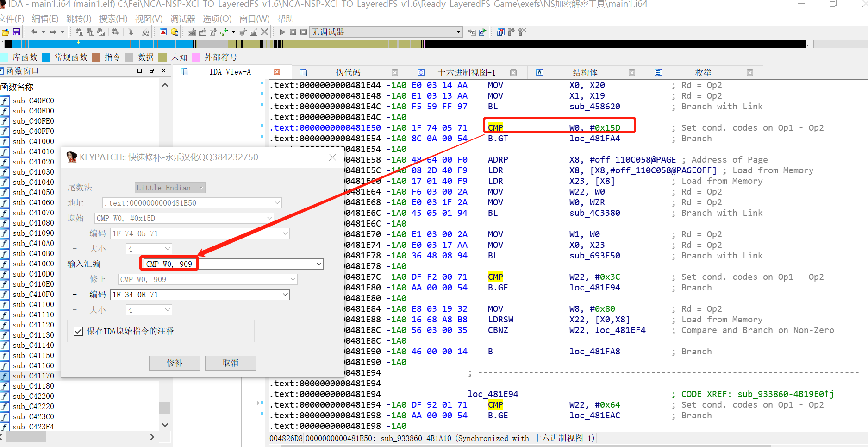Open the 跳转(J) menu
The width and height of the screenshot is (868, 447).
coord(79,19)
